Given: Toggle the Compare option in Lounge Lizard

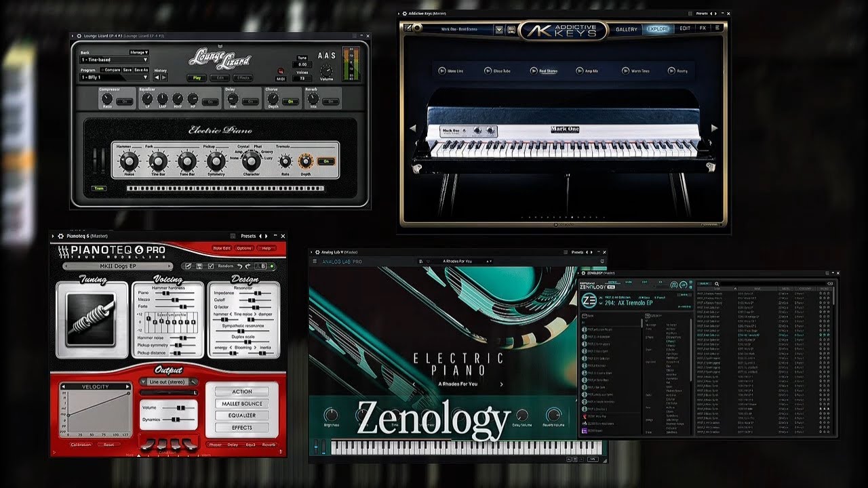Looking at the screenshot, I should pos(111,70).
